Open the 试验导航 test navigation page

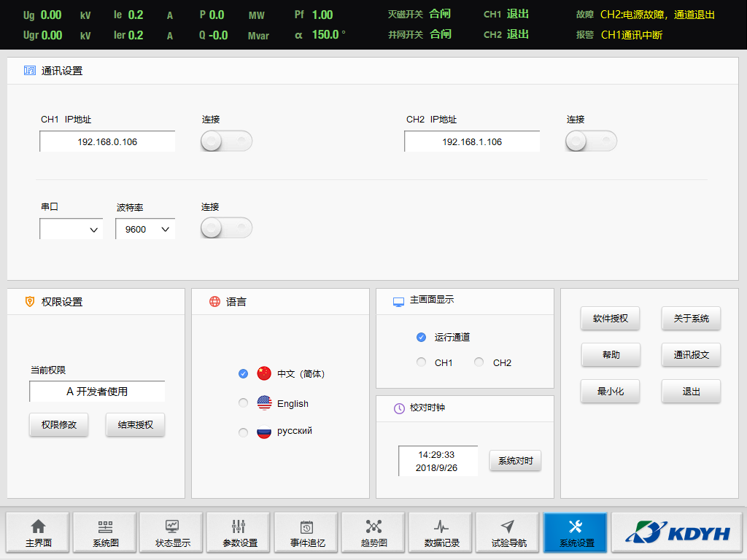coord(508,532)
